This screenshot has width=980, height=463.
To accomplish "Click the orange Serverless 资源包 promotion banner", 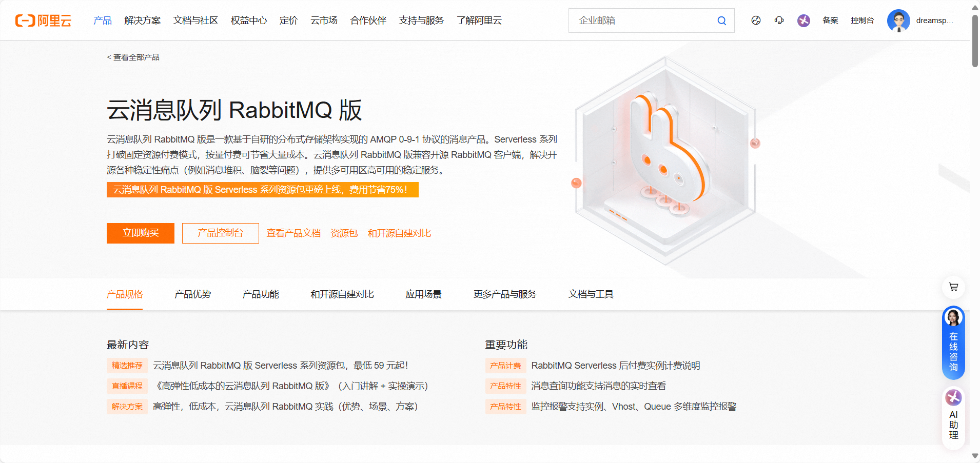I will tap(263, 190).
